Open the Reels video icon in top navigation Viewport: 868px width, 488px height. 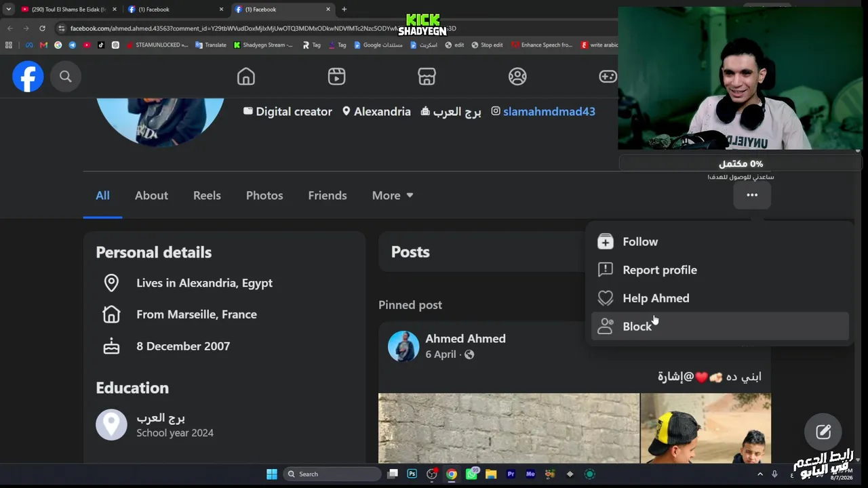pyautogui.click(x=336, y=77)
